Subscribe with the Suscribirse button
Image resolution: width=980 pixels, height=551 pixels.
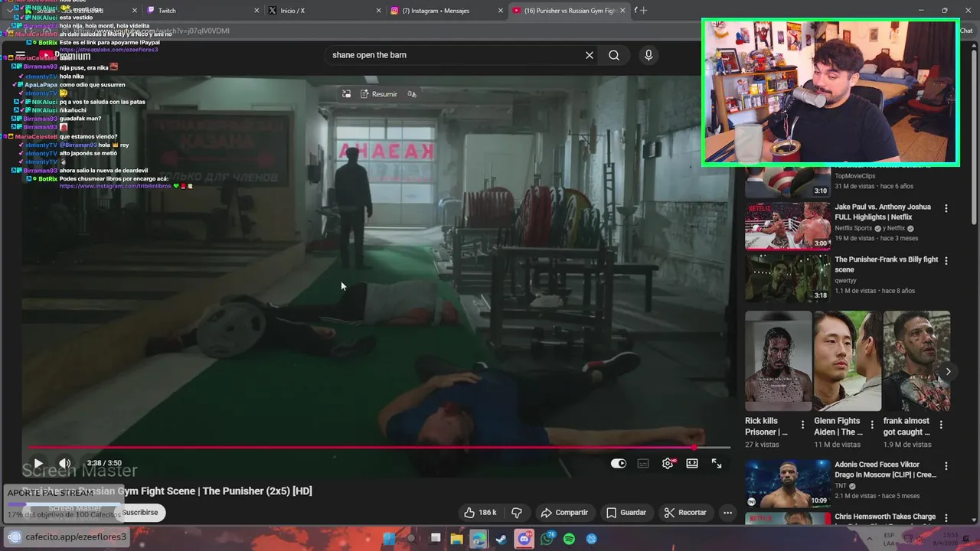[140, 513]
